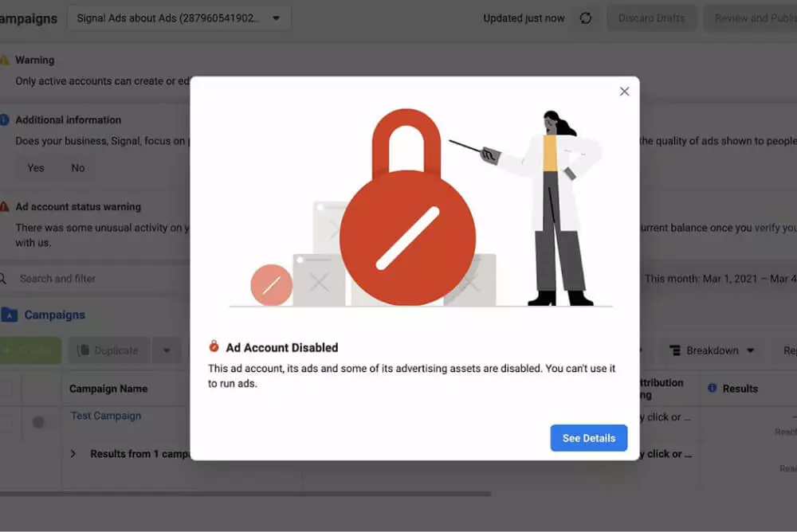Answer Yes to the Signal business question
Screen dimensions: 797x532
(34, 167)
